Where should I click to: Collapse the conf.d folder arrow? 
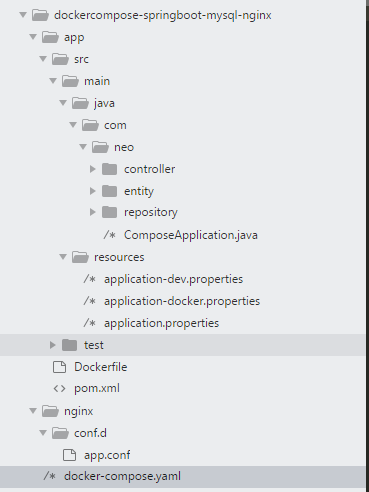pyautogui.click(x=43, y=433)
